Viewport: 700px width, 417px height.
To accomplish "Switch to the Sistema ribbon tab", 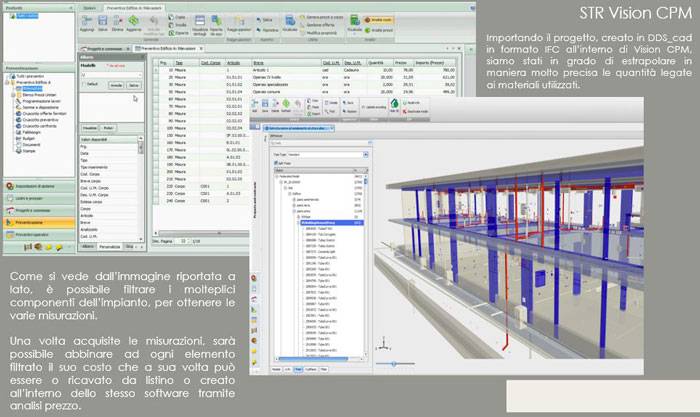I will coord(90,8).
